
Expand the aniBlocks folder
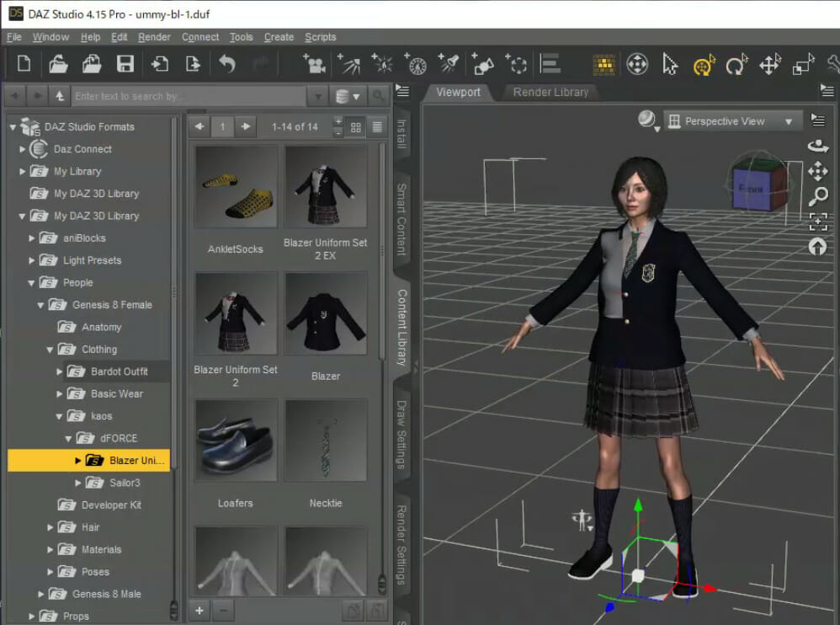coord(32,238)
